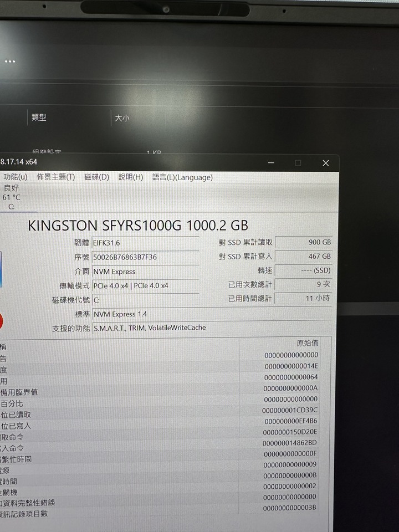Select the raw value 00000000000064
The height and width of the screenshot is (532, 399).
(291, 377)
